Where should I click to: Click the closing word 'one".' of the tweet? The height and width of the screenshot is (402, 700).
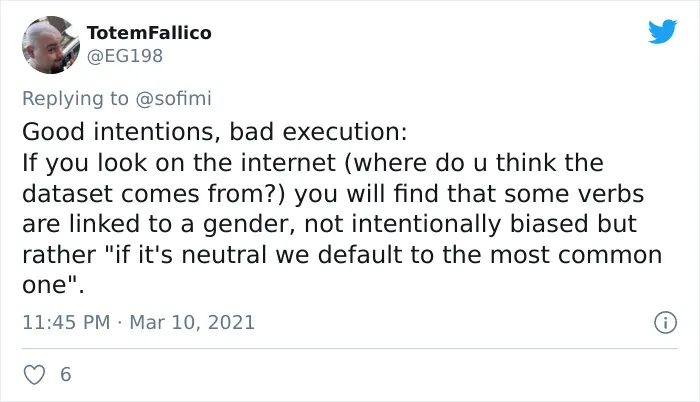[x=53, y=285]
